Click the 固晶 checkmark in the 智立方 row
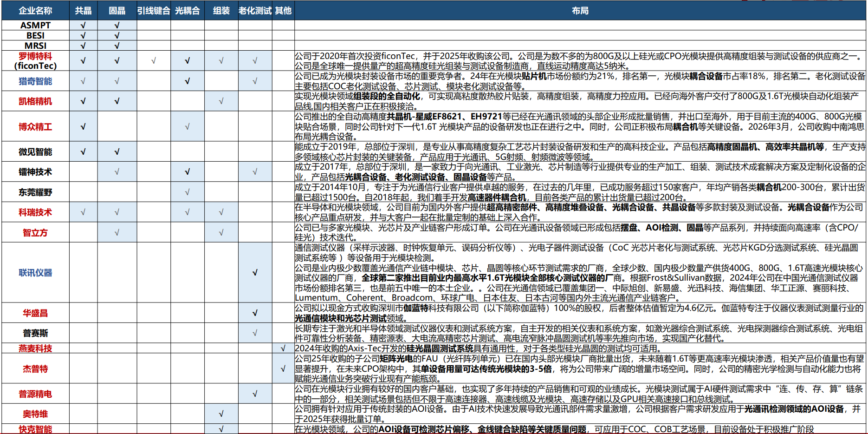This screenshot has height=434, width=868. coord(117,232)
